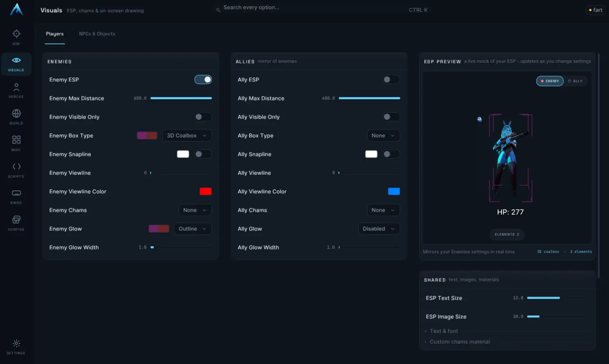The height and width of the screenshot is (364, 609).
Task: Click the Elements 2 button in preview
Action: [507, 235]
